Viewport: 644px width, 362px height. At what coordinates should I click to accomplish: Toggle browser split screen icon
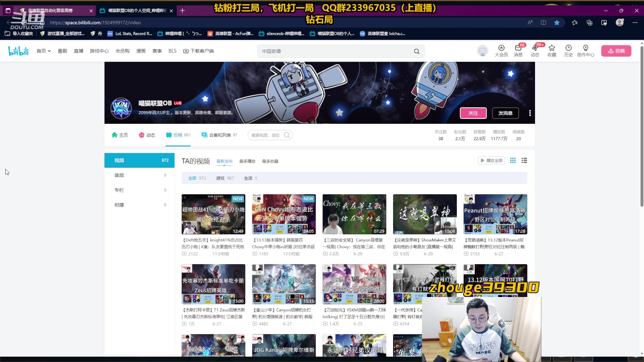click(x=543, y=22)
